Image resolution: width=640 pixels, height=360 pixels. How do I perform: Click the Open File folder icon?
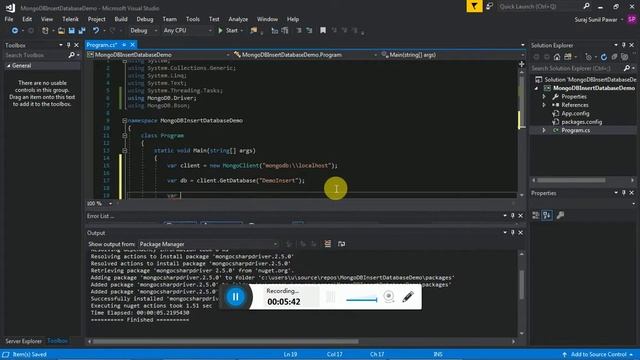(x=61, y=31)
